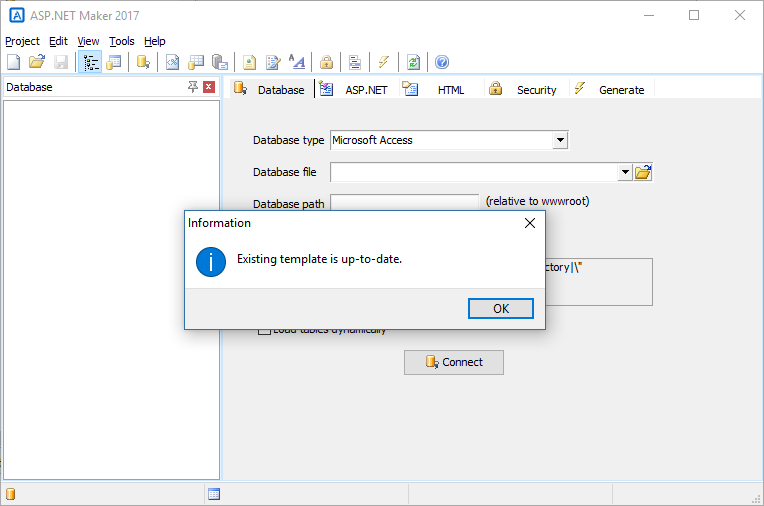
Task: Click the green refresh arrows page icon
Action: coord(413,62)
